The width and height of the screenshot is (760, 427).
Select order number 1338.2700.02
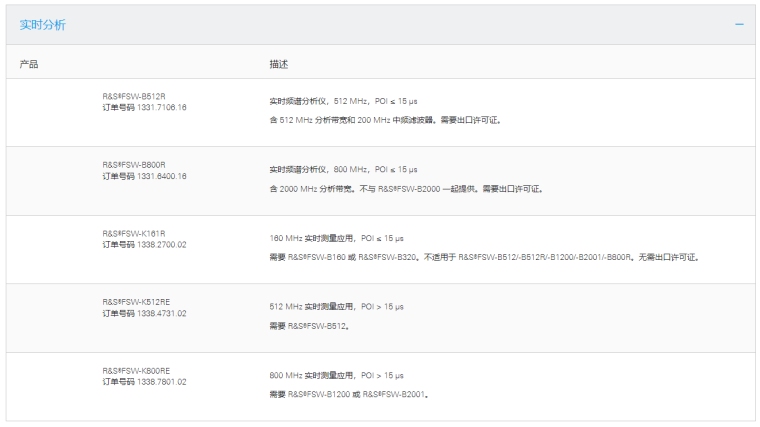click(x=144, y=244)
